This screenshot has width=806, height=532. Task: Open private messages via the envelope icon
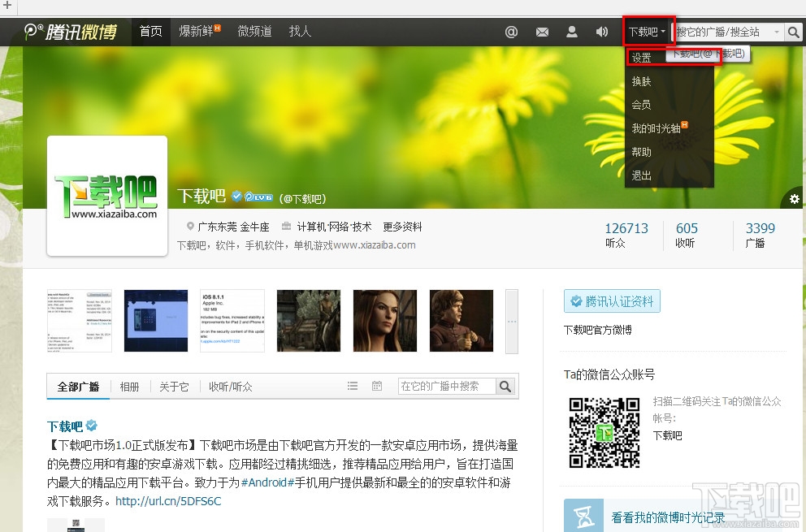tap(542, 32)
